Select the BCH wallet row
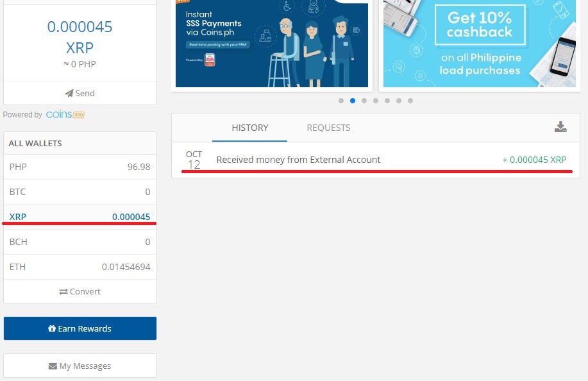The image size is (588, 381). [x=80, y=242]
